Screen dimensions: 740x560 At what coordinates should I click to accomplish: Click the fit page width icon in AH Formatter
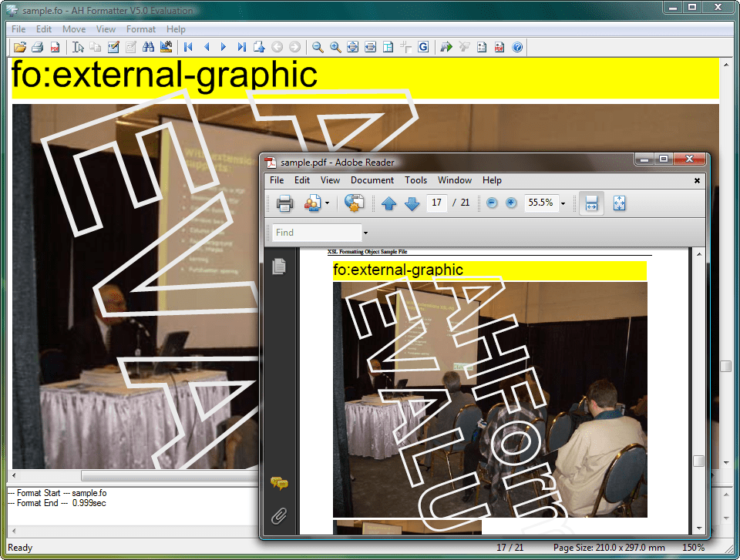point(371,47)
